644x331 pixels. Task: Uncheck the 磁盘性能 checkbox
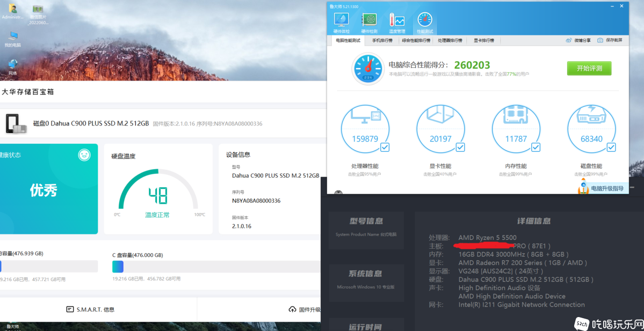click(611, 147)
